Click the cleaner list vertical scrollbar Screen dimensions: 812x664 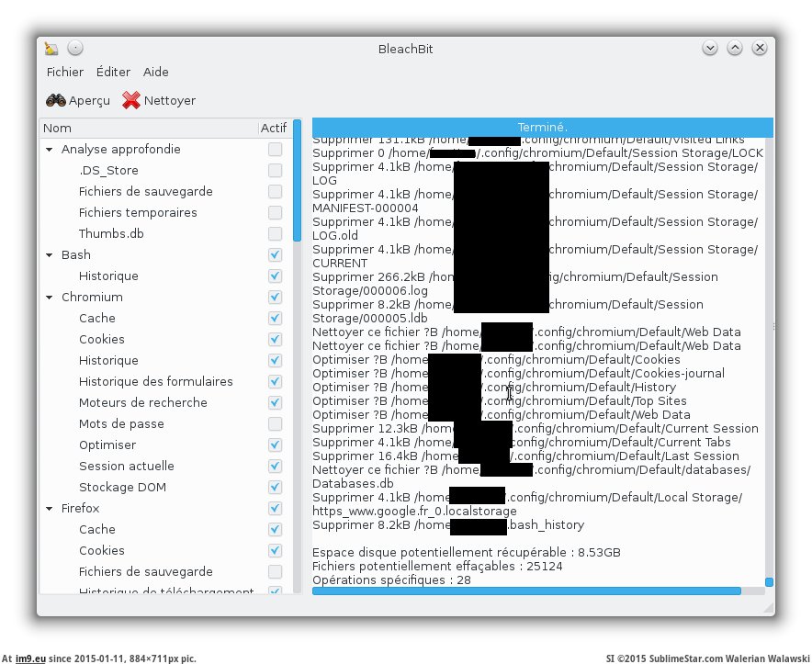coord(297,184)
